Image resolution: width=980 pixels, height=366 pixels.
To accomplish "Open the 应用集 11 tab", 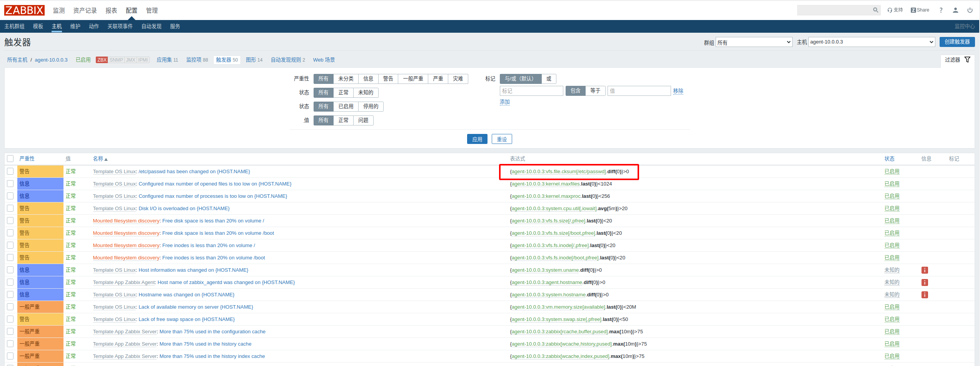I will [167, 60].
